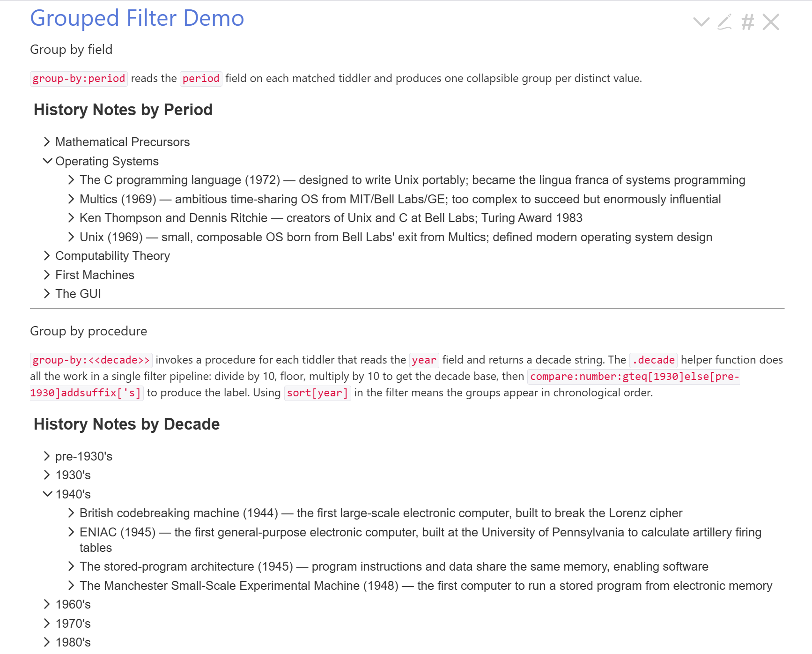The height and width of the screenshot is (654, 812).
Task: Expand the Ken Thompson and Dennis Ritchie entry
Action: (71, 218)
